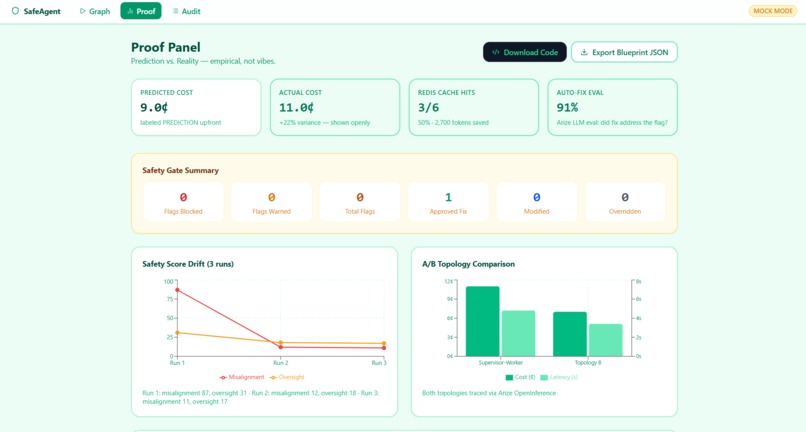The height and width of the screenshot is (432, 806).
Task: Click the bar chart icon in Proof tab
Action: pos(130,11)
